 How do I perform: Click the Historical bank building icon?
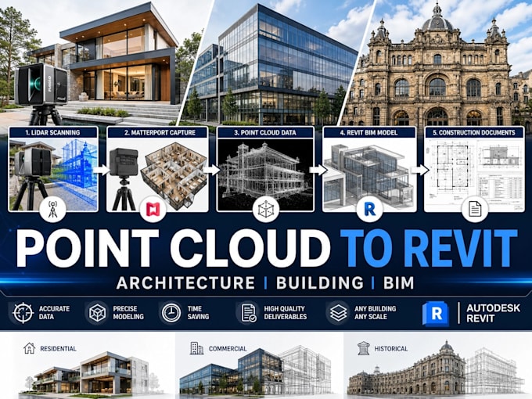(363, 348)
